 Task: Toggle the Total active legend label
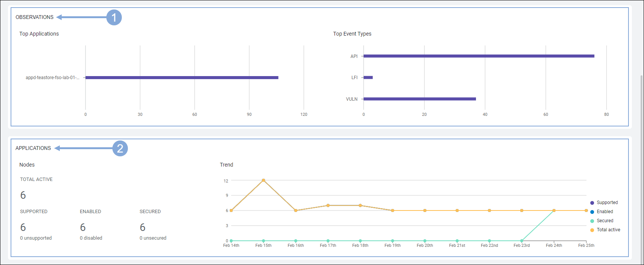point(608,230)
